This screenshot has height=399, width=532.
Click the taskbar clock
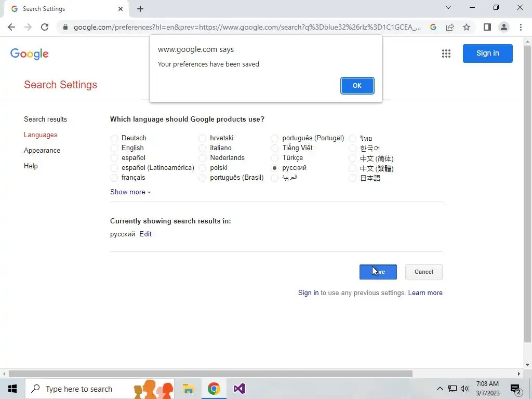pyautogui.click(x=487, y=389)
